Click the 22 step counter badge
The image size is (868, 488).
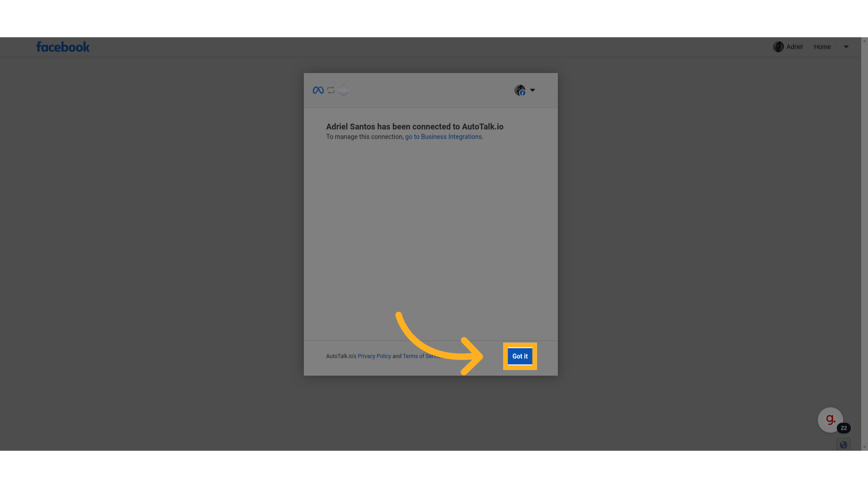[x=844, y=428]
